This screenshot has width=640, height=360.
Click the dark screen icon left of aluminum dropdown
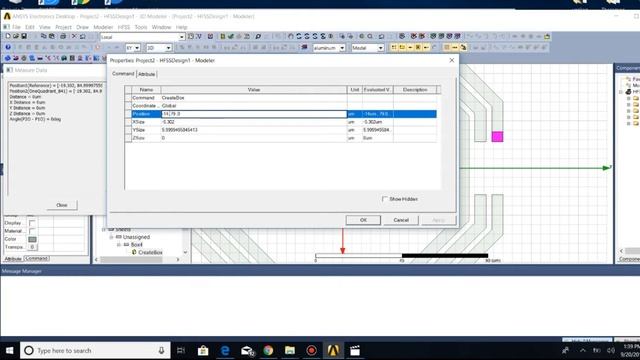tap(304, 47)
